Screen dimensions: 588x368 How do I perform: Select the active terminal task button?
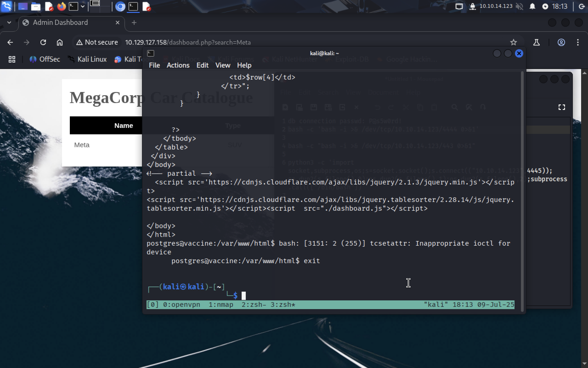(x=133, y=6)
